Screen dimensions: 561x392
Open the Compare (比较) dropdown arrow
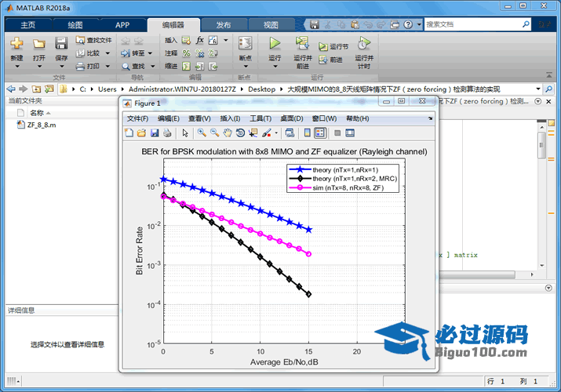107,53
